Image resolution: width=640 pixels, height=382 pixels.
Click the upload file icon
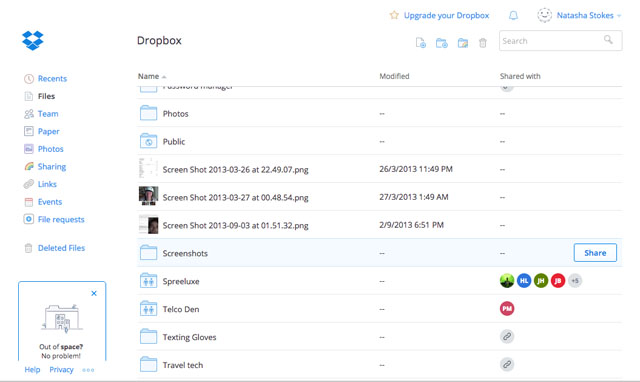pyautogui.click(x=421, y=43)
